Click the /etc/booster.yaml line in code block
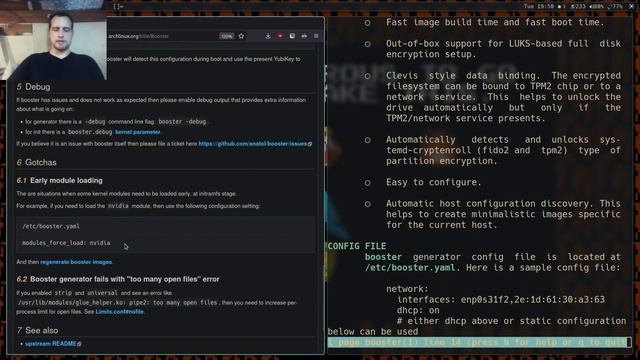 [51, 226]
